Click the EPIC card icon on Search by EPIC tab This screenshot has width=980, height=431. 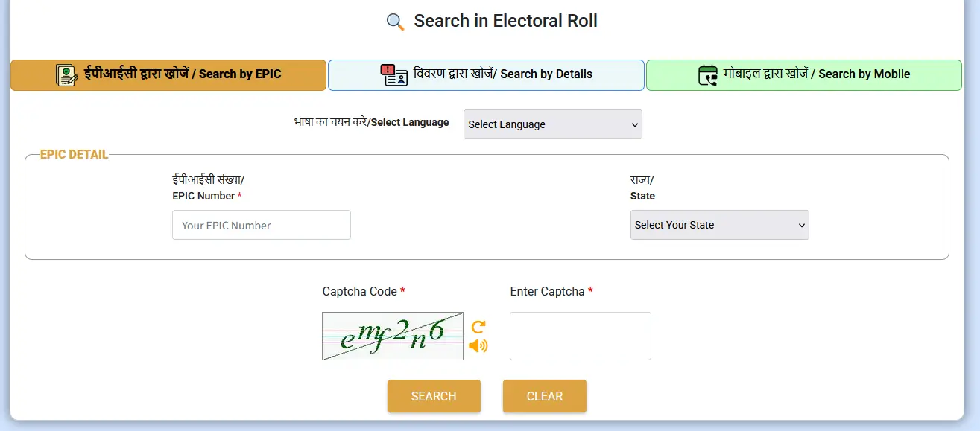coord(63,74)
